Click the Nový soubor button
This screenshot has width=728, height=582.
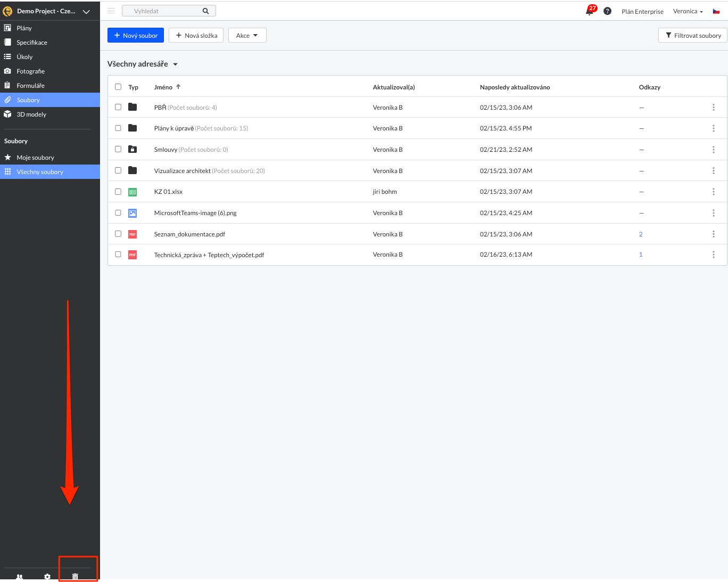click(x=136, y=35)
